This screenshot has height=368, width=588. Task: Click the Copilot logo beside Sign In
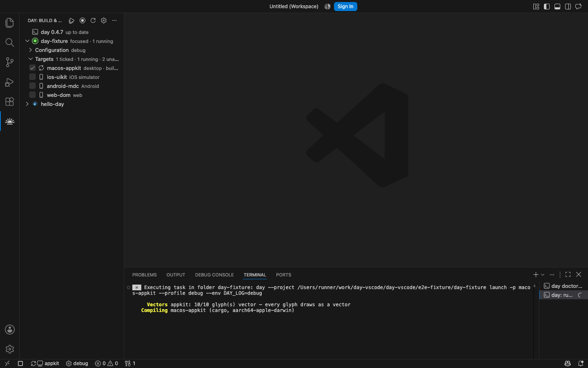click(327, 7)
